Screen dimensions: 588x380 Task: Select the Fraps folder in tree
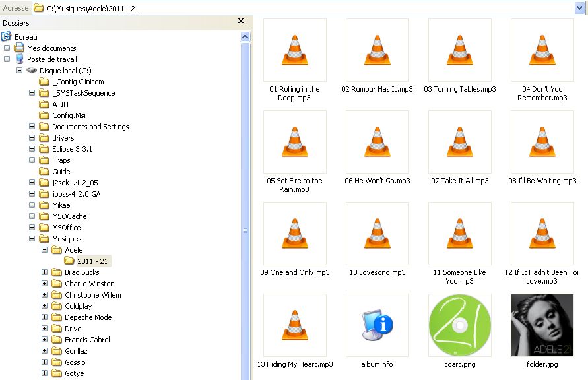pos(61,160)
